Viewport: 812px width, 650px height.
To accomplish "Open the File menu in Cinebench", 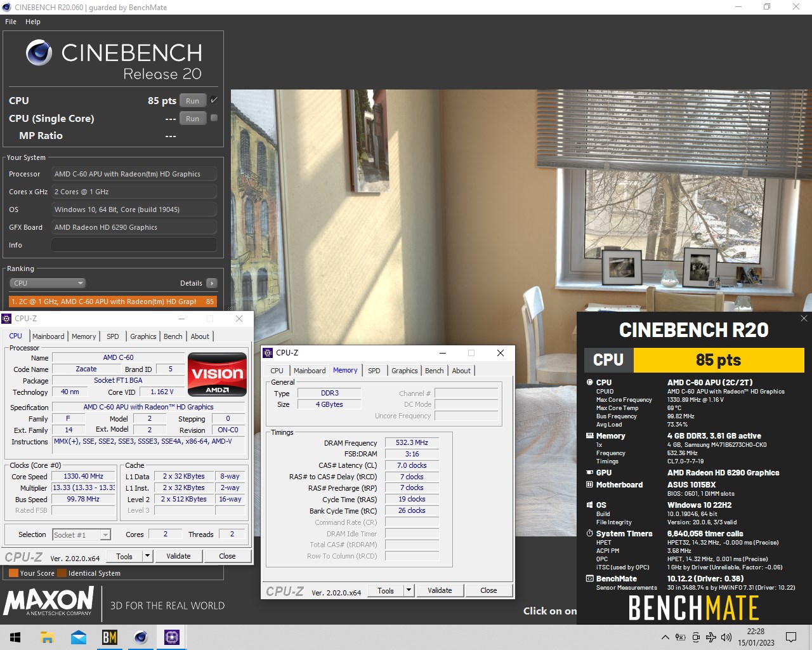I will (11, 22).
